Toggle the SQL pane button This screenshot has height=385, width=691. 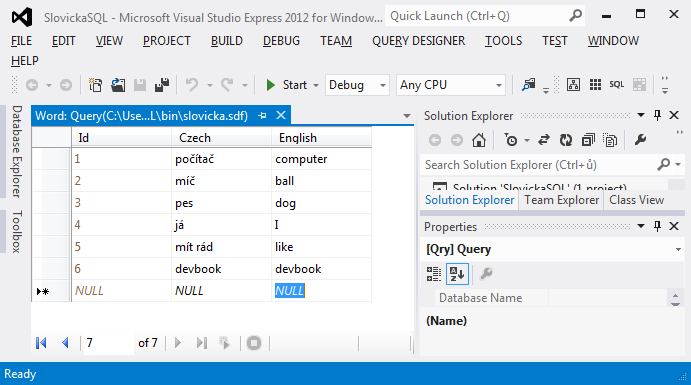[x=617, y=85]
